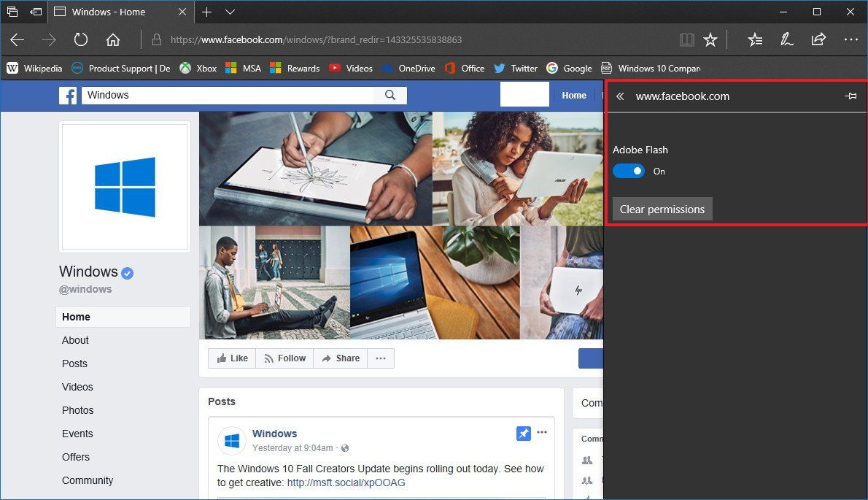
Task: Open the Hub panel
Action: click(755, 39)
